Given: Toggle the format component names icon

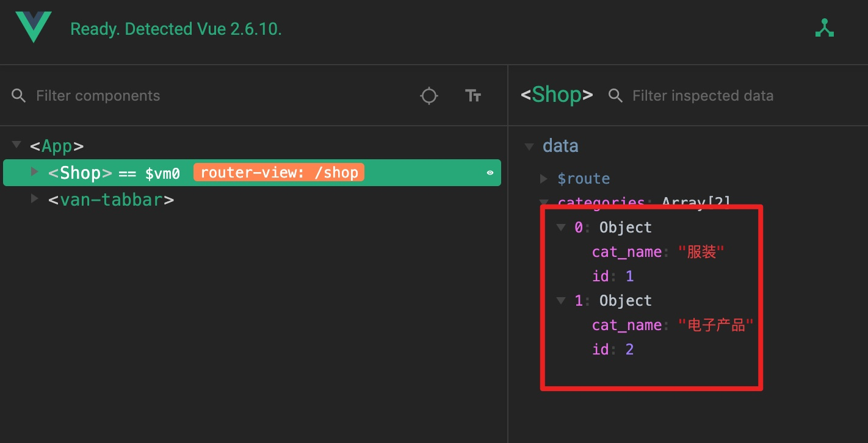Looking at the screenshot, I should click(473, 96).
